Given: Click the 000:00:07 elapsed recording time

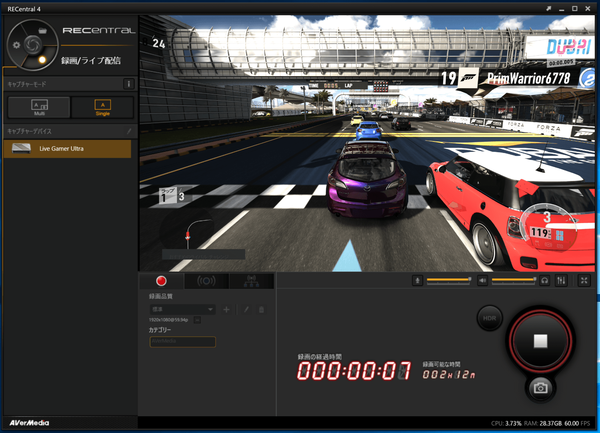Looking at the screenshot, I should point(354,371).
